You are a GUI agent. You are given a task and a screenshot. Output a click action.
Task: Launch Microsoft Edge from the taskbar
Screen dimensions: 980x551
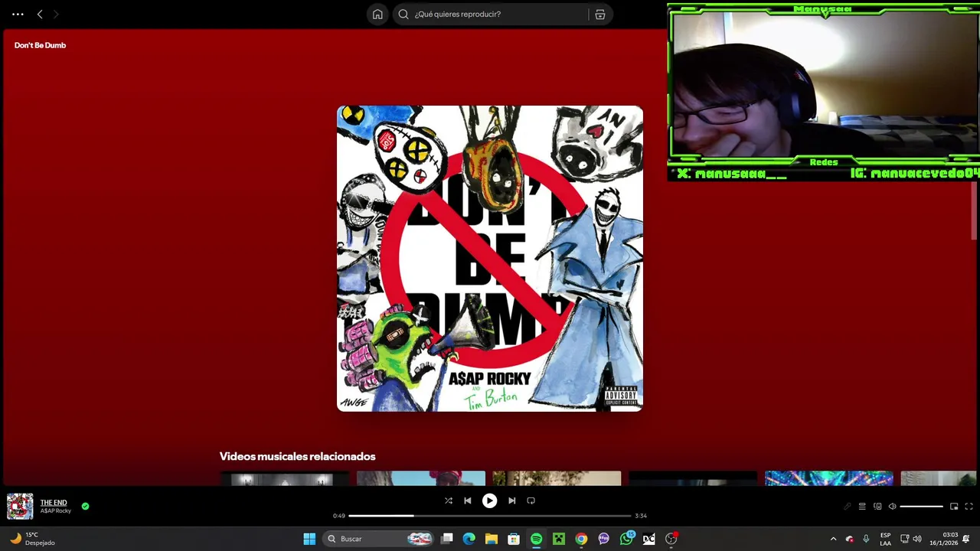point(469,539)
